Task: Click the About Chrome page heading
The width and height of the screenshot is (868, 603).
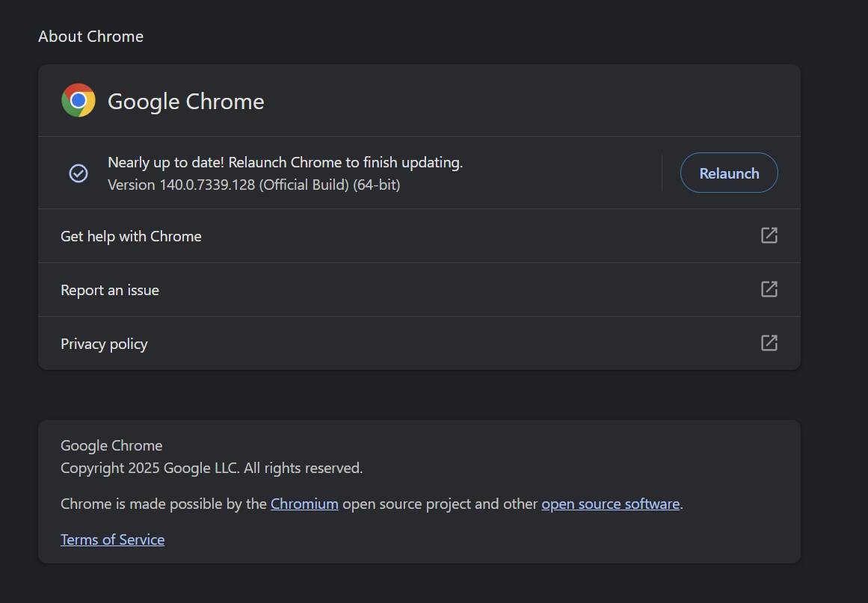Action: pos(90,37)
